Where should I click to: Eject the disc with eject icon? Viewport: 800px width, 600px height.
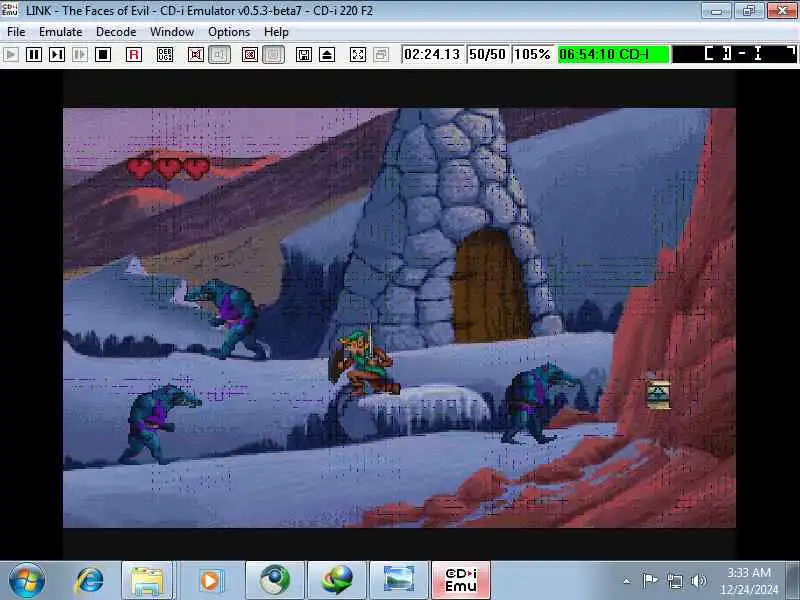click(x=327, y=55)
